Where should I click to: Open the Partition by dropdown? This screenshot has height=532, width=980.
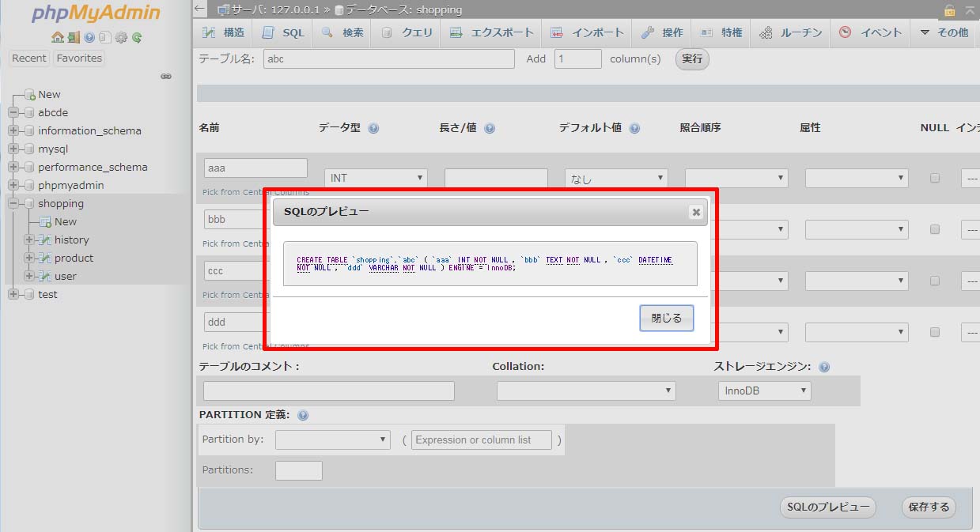(x=333, y=440)
